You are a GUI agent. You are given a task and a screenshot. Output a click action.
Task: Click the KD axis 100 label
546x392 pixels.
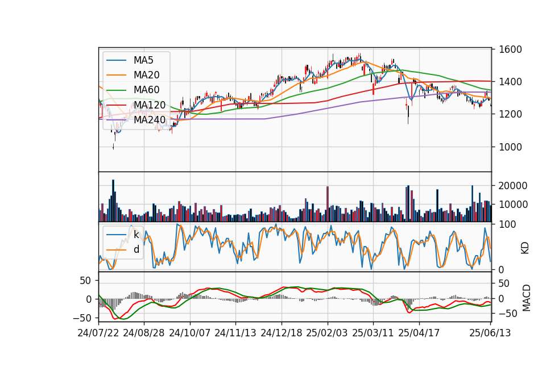(x=507, y=224)
